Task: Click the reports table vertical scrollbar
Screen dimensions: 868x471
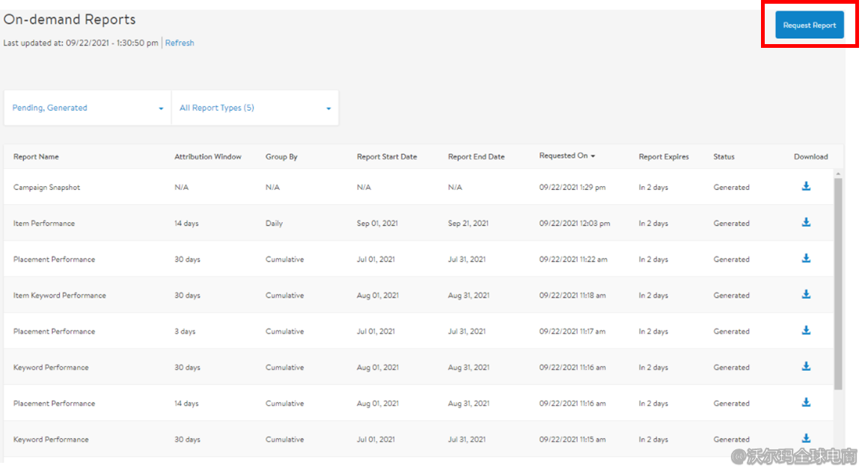Action: [x=838, y=284]
